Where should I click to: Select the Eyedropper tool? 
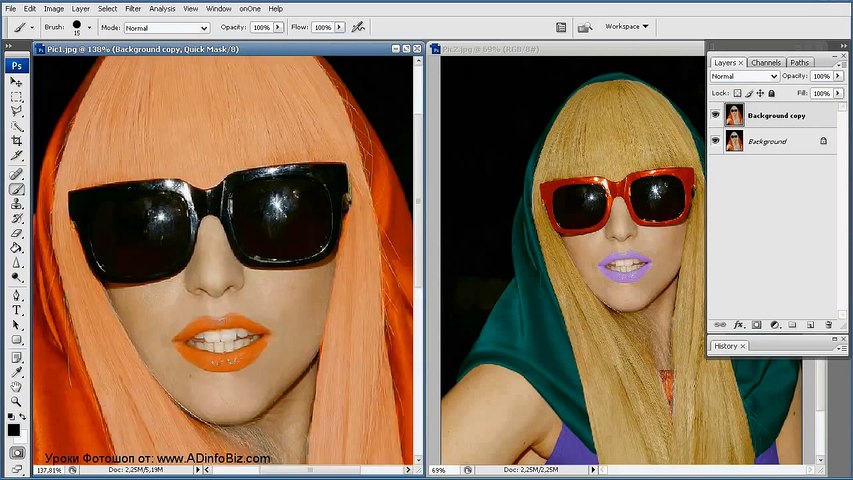(16, 372)
